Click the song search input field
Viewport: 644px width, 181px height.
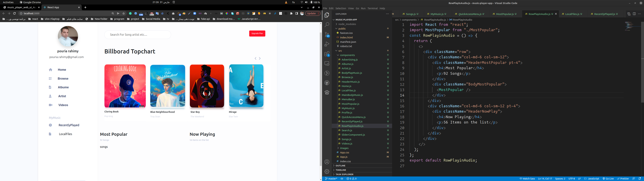pyautogui.click(x=138, y=35)
